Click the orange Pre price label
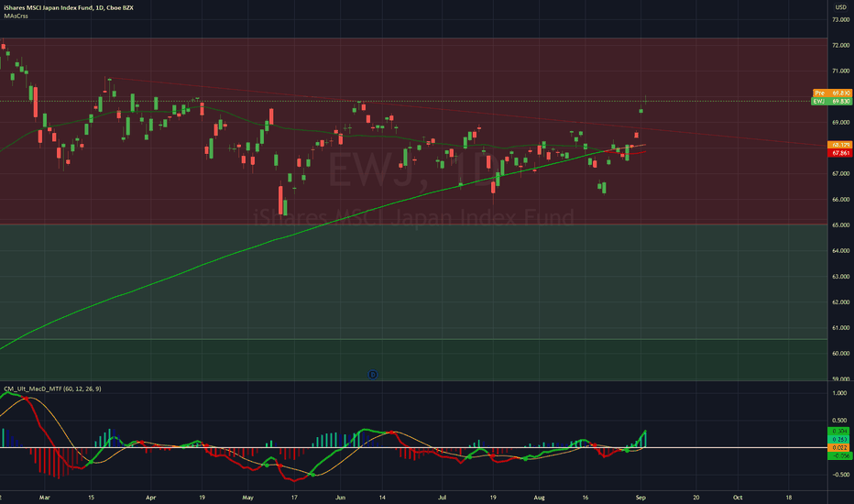The image size is (854, 504). click(x=832, y=93)
